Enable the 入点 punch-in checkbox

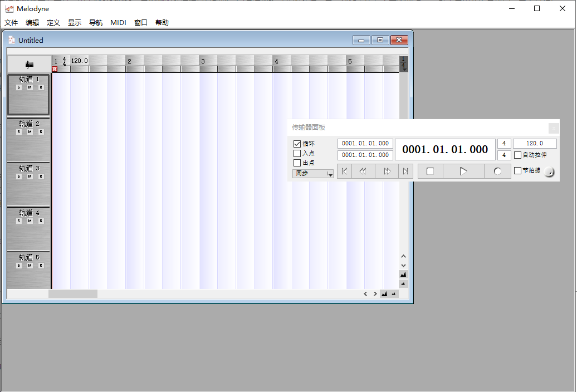pos(297,153)
